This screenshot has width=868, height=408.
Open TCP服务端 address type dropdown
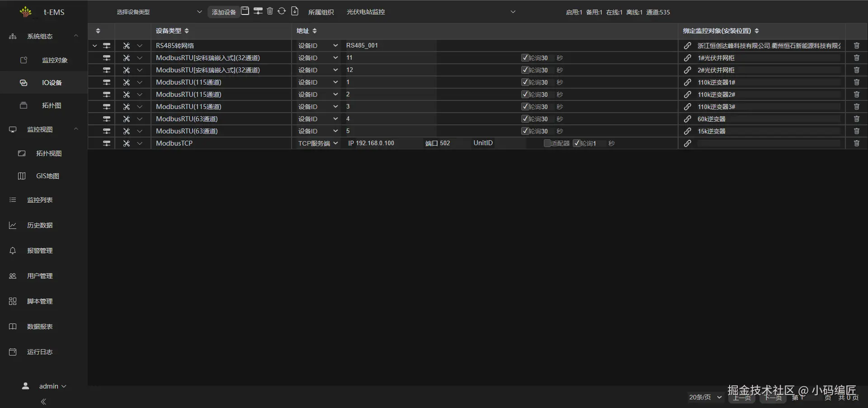(318, 143)
